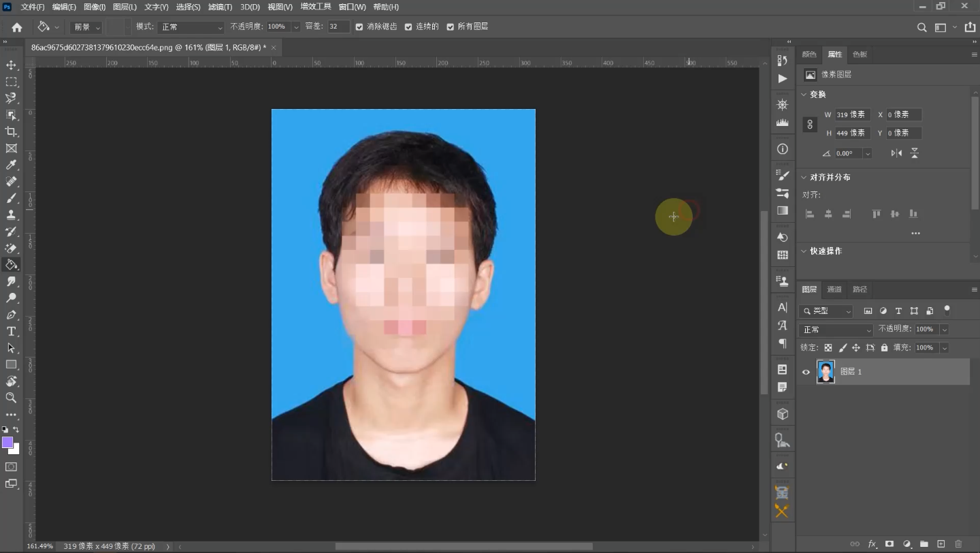Collapse the 对齐并分布 section
Screen dimensions: 980x553
[804, 177]
